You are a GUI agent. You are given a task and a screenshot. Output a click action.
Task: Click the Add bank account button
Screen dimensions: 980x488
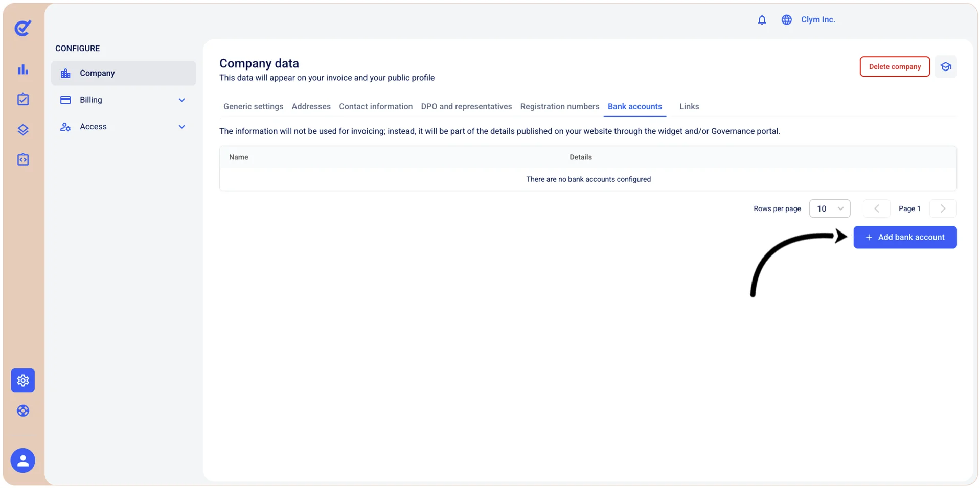coord(905,237)
